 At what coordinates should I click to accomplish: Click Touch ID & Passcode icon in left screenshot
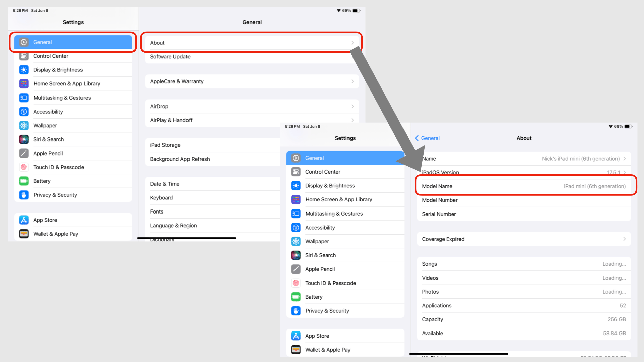[24, 167]
